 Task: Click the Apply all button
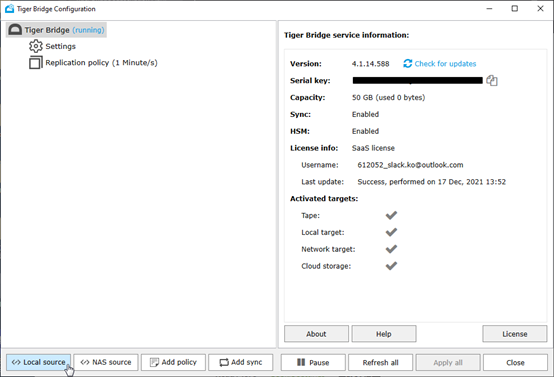[448, 363]
